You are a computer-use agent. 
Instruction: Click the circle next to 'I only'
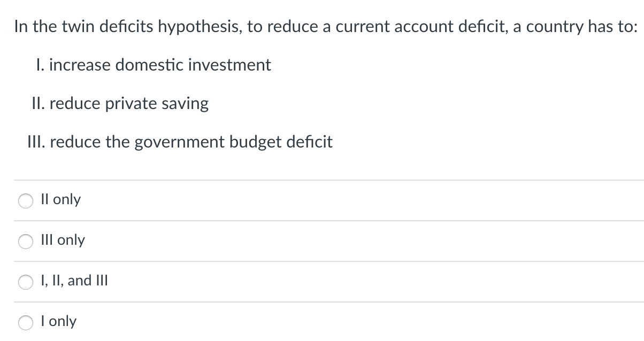coord(25,323)
